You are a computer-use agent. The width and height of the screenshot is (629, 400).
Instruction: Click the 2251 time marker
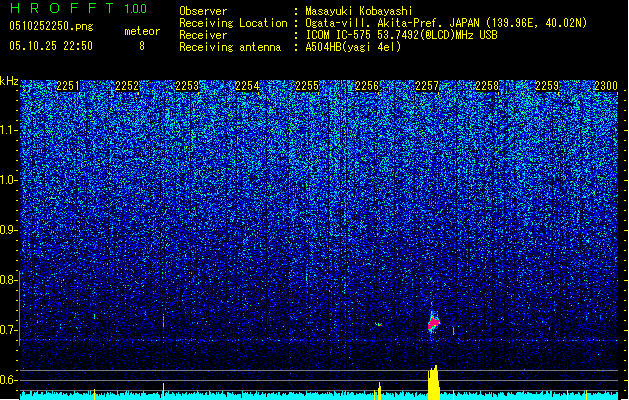click(x=68, y=86)
